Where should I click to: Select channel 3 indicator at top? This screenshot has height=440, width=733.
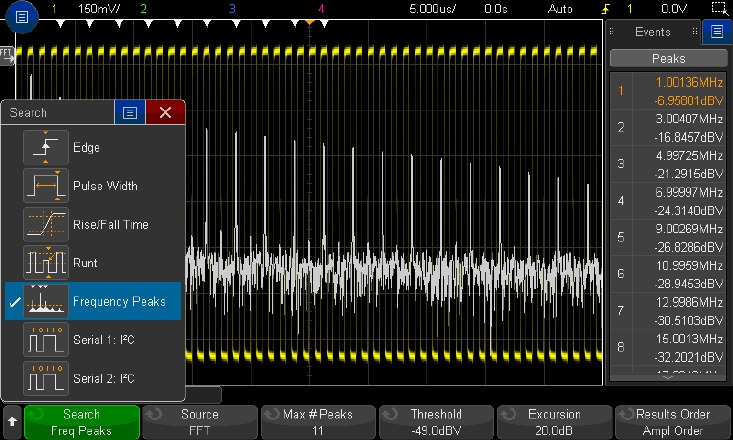(x=232, y=9)
